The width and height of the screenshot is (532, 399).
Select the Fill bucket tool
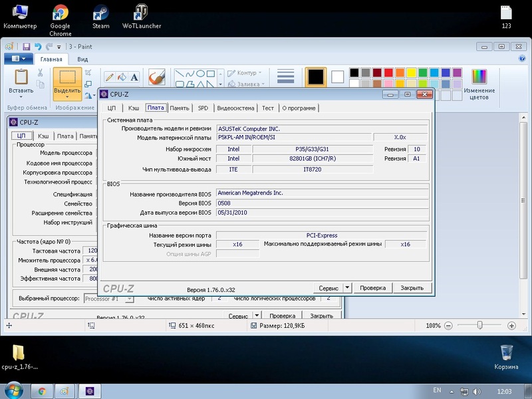pyautogui.click(x=122, y=77)
